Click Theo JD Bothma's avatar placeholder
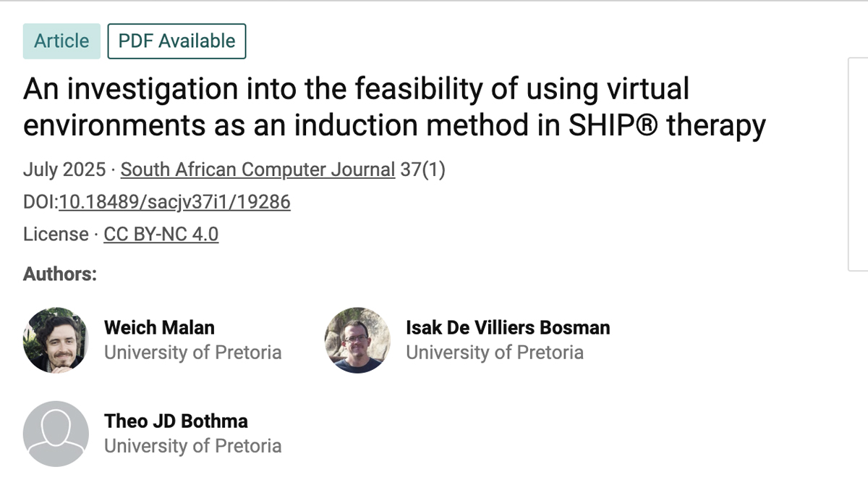 pos(56,434)
